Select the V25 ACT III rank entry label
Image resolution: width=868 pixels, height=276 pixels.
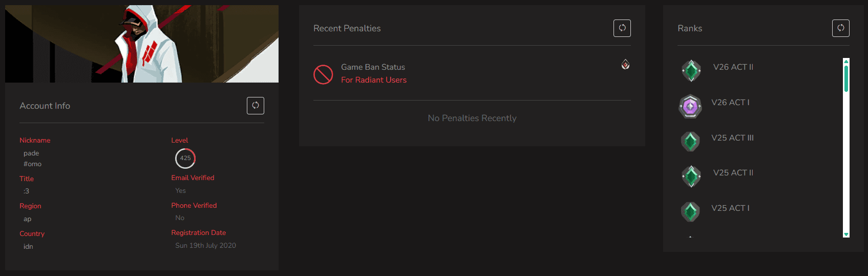click(x=732, y=138)
